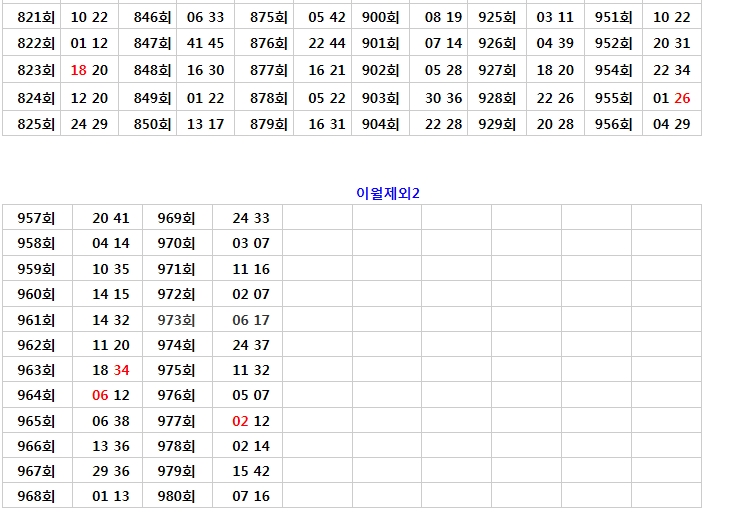
Task: Click the 963회 row label
Action: coord(36,370)
